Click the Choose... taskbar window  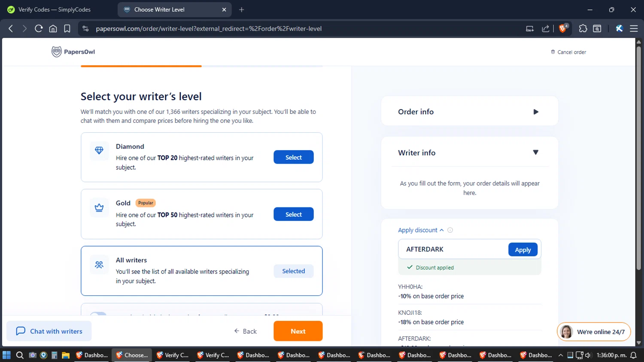tap(132, 355)
